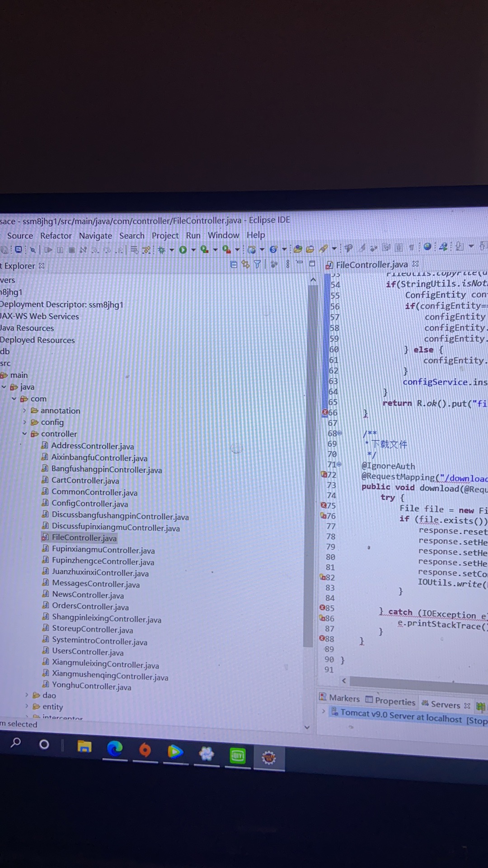Select Tomcat v9.0 Server at localhost
488x868 pixels.
[x=401, y=716]
